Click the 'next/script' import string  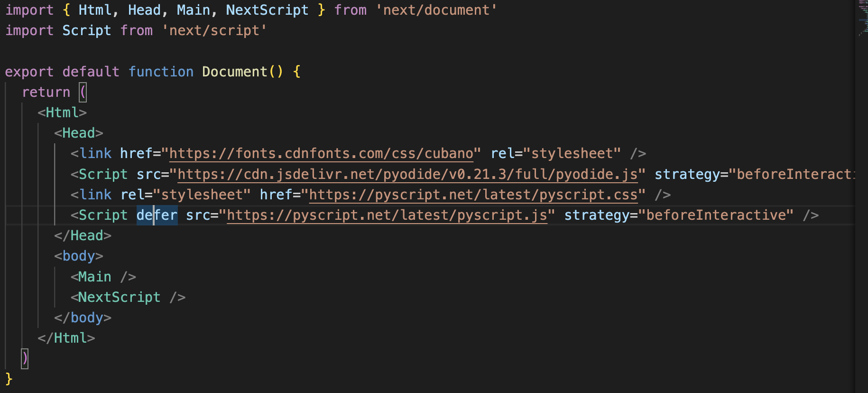pyautogui.click(x=214, y=31)
